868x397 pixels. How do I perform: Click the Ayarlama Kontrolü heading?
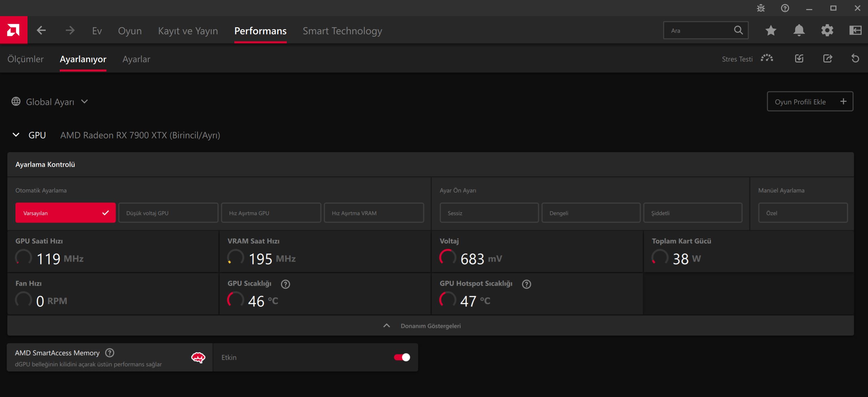point(45,165)
